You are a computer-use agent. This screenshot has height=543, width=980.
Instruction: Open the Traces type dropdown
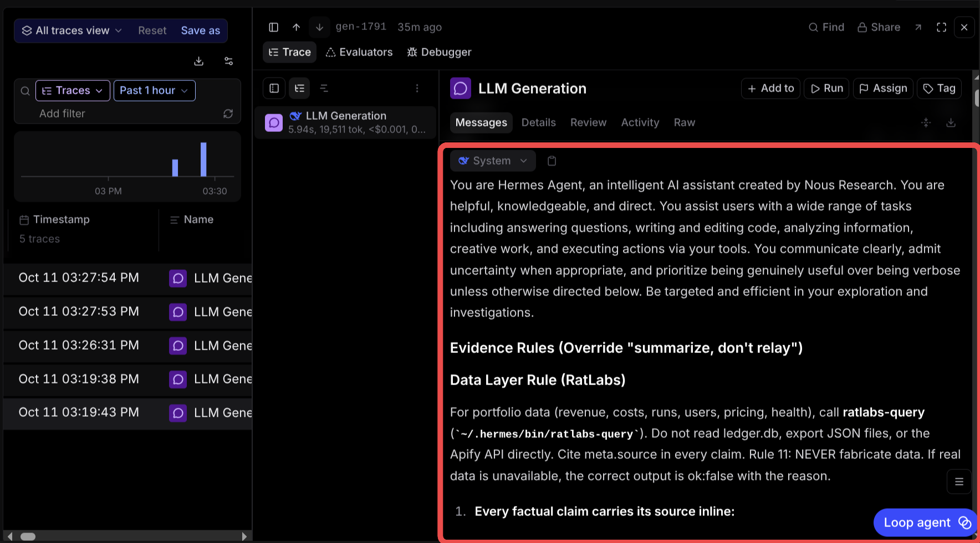click(x=73, y=90)
